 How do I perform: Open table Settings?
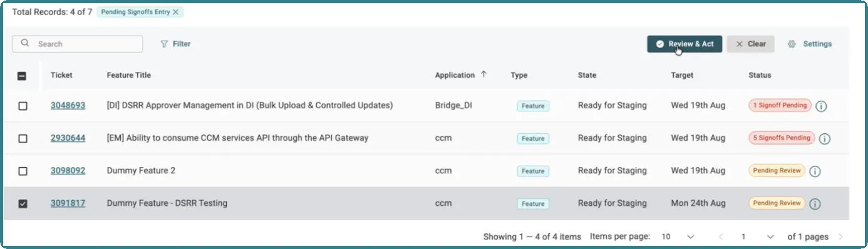810,44
